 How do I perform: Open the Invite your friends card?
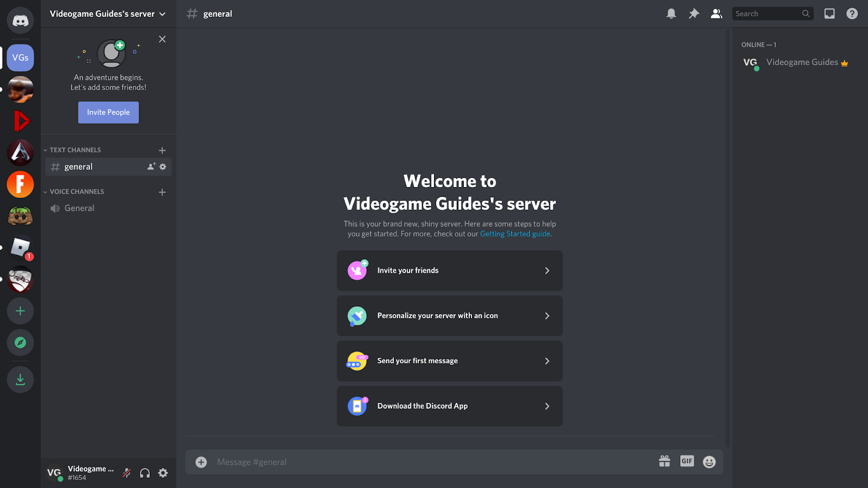(450, 271)
